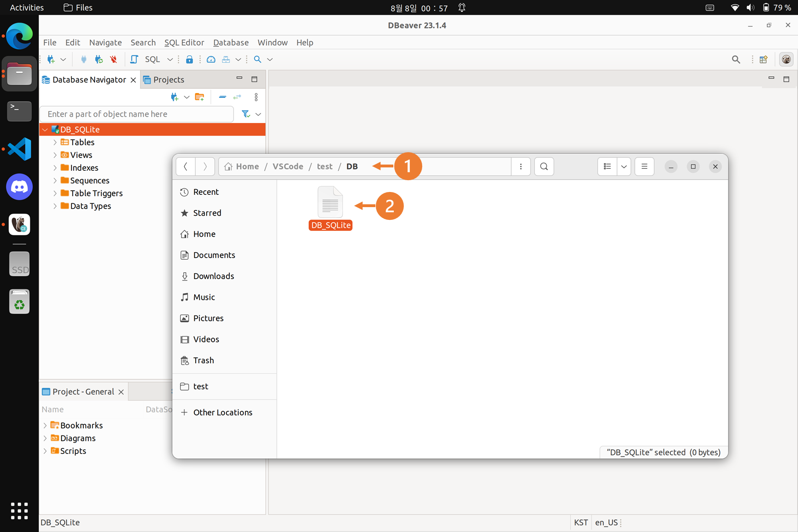Screen dimensions: 798x532
Task: Click the magnifier icon at the toolbar's far right
Action: (736, 59)
